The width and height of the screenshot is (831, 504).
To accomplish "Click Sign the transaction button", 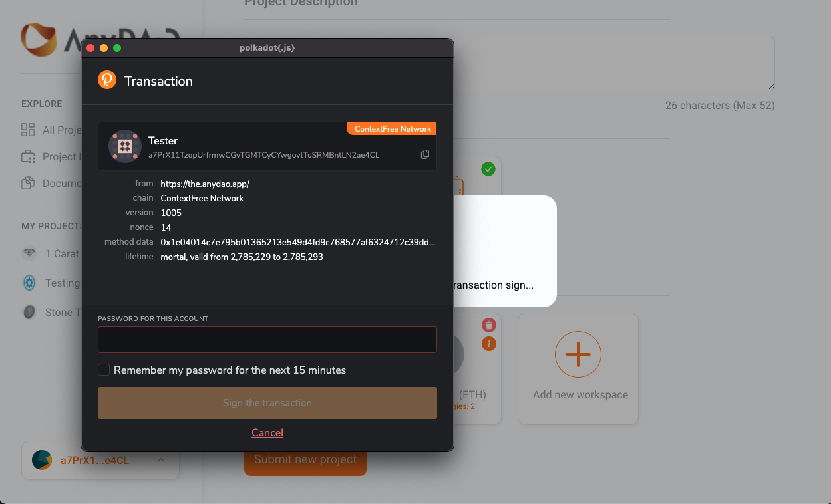I will point(267,403).
